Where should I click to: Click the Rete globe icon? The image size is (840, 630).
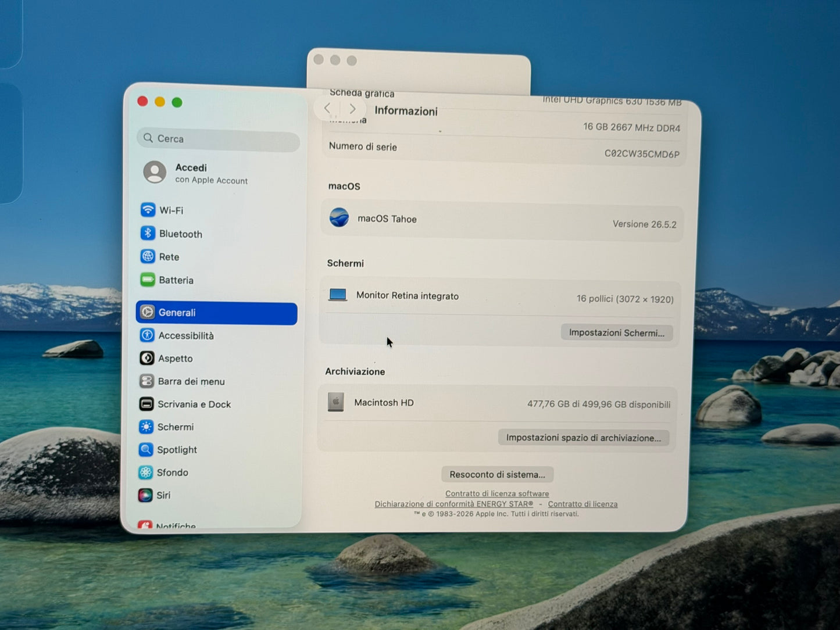(148, 256)
